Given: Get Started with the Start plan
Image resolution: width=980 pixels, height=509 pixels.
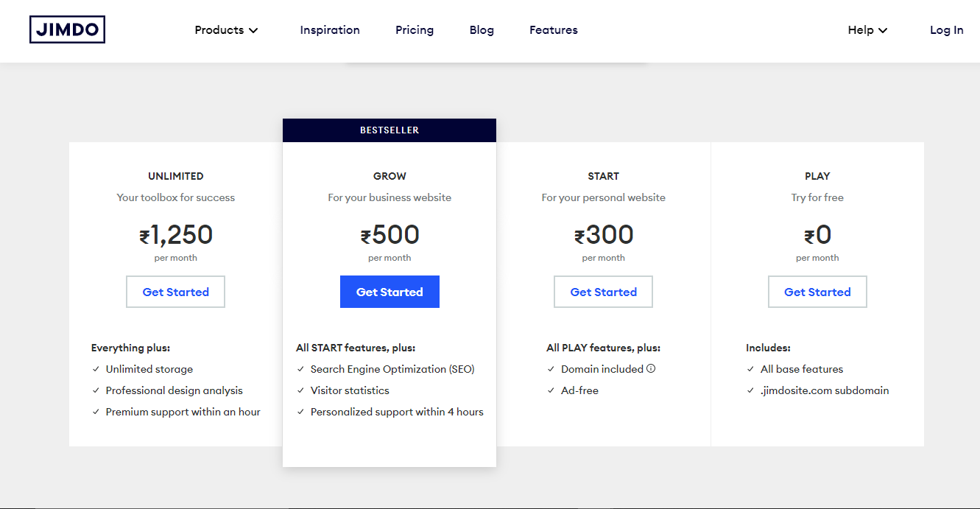Looking at the screenshot, I should [603, 292].
